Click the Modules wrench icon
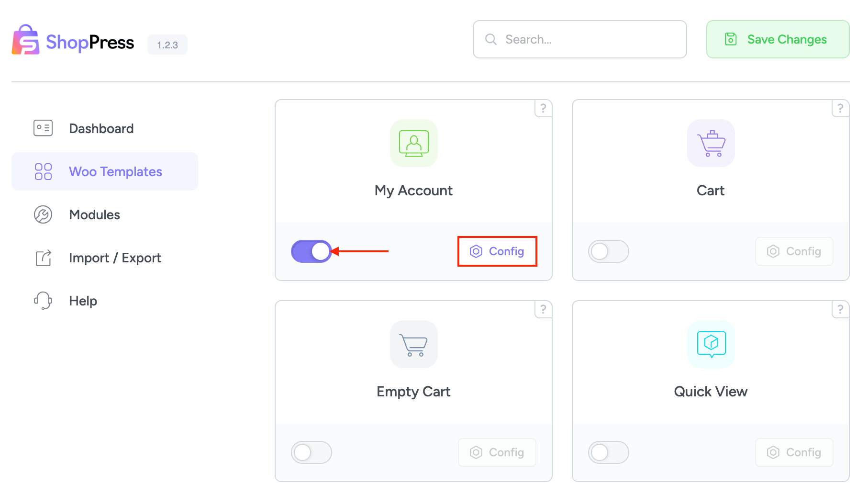This screenshot has width=868, height=495. coord(43,214)
